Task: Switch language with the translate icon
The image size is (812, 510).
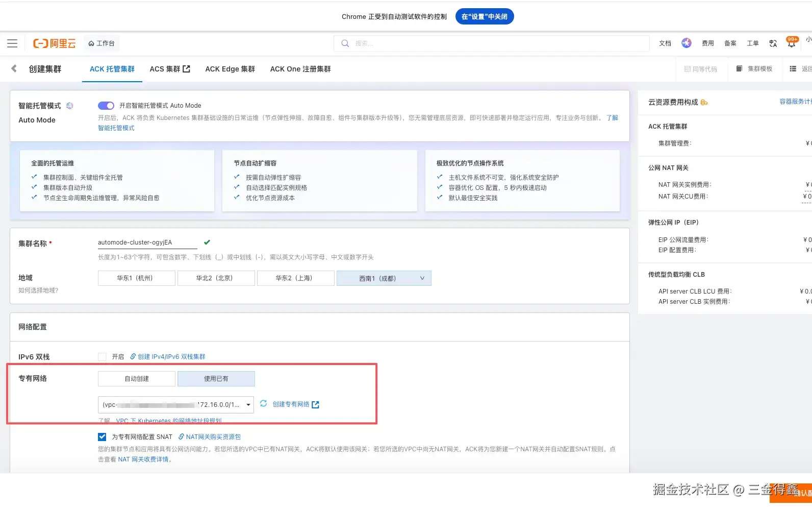Action: coord(773,43)
